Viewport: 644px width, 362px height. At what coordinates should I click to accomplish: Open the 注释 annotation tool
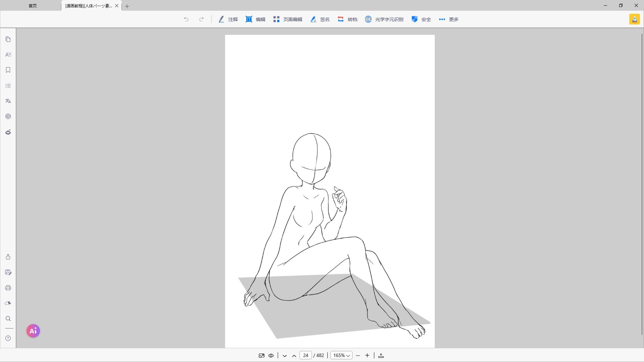click(x=228, y=19)
